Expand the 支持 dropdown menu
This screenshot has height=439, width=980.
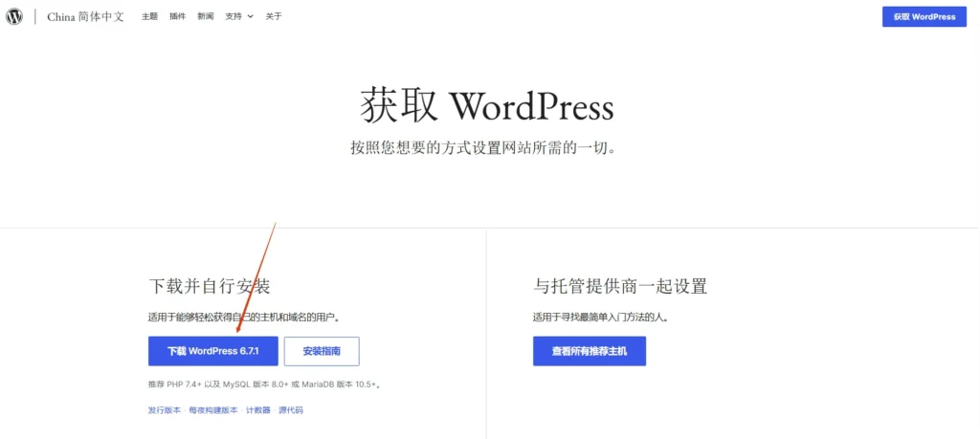click(239, 17)
